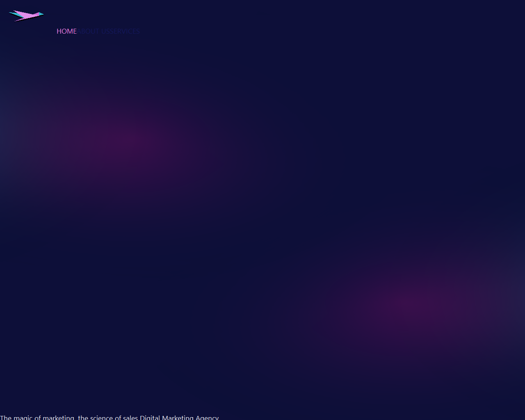
Task: Click "The magic of marketing" tagline text
Action: click(38, 417)
